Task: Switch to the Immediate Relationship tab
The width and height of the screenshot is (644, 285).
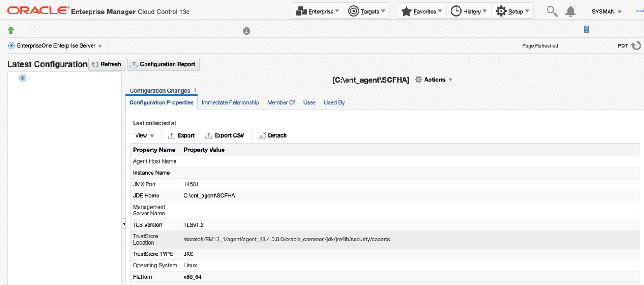Action: point(230,102)
